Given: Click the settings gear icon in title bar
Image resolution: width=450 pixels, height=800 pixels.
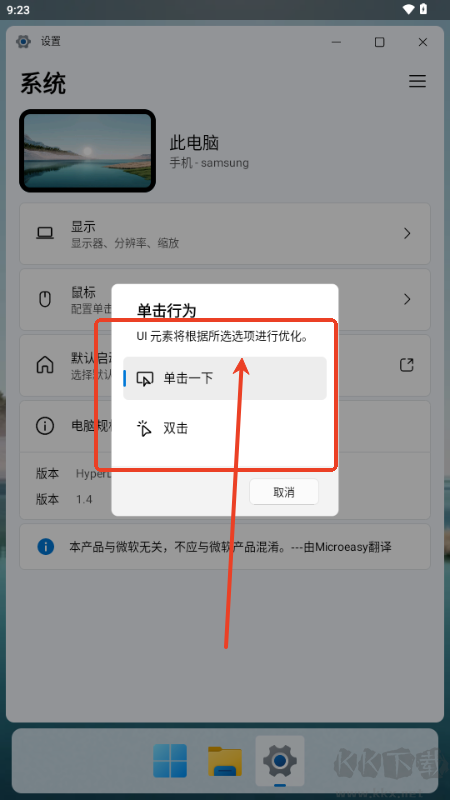Looking at the screenshot, I should click(x=23, y=41).
